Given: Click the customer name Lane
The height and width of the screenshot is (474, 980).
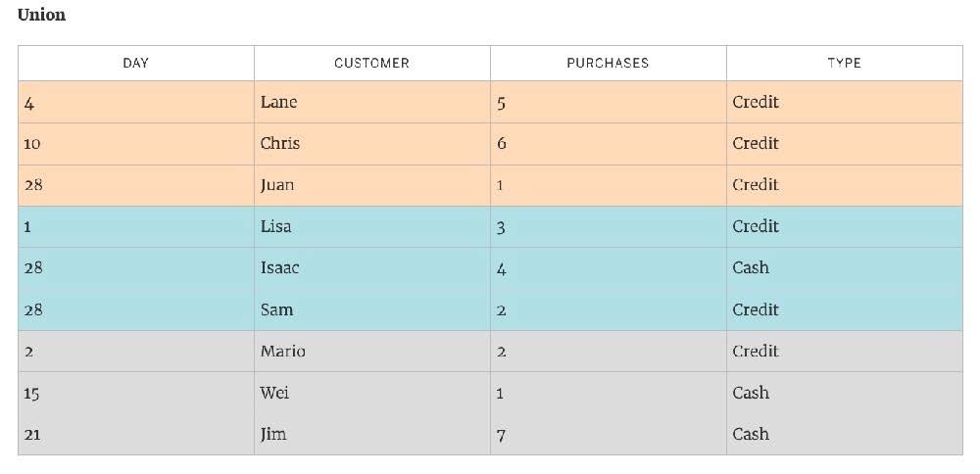Looking at the screenshot, I should (278, 102).
